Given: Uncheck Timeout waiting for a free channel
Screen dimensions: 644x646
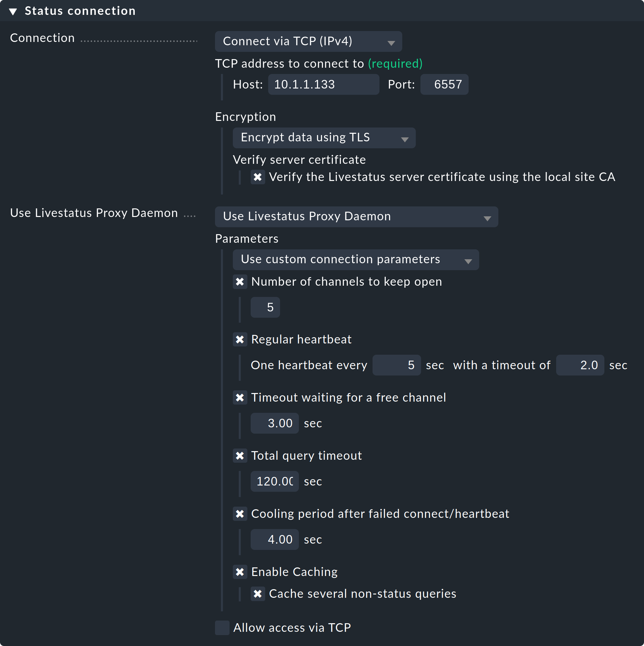Looking at the screenshot, I should click(240, 398).
